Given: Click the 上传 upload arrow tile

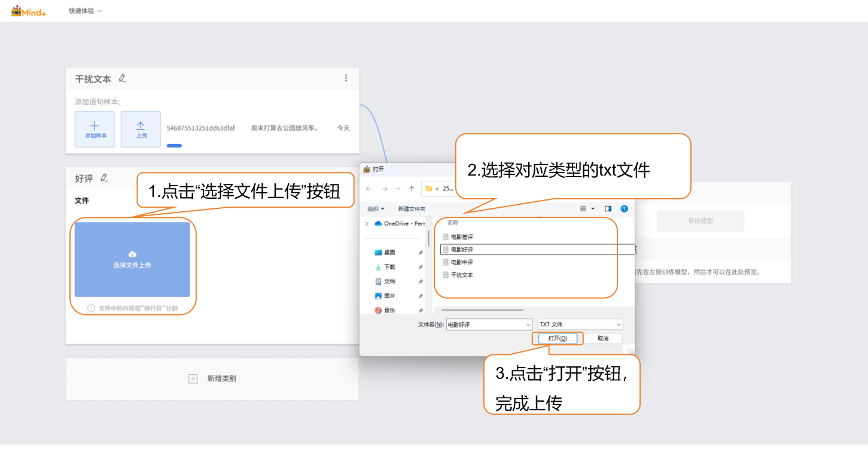Looking at the screenshot, I should click(x=141, y=129).
